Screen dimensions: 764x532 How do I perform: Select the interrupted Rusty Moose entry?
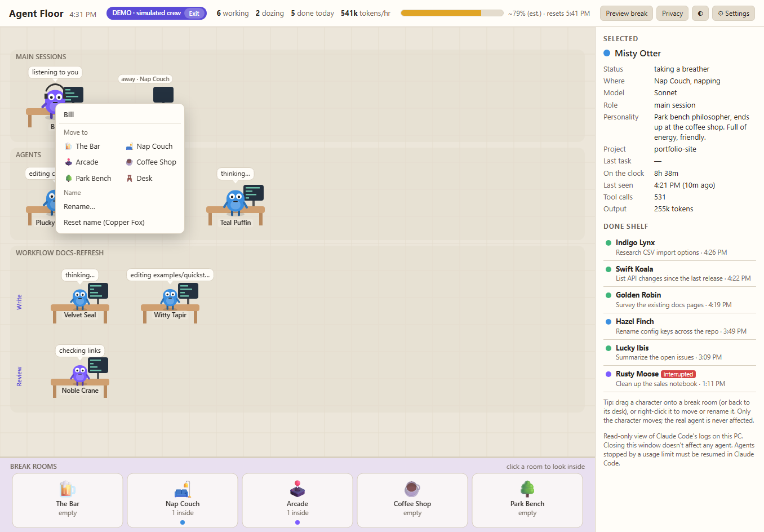tap(679, 379)
